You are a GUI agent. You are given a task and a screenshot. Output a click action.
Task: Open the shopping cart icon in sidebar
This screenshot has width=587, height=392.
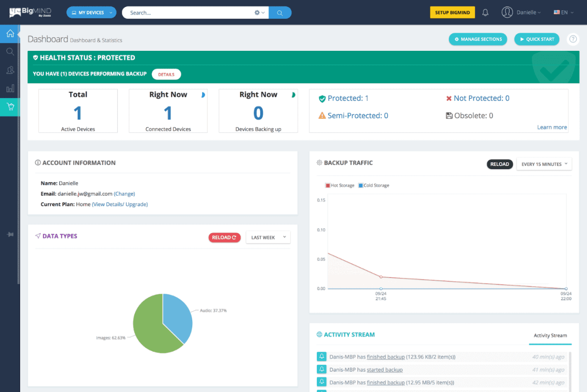click(x=10, y=107)
